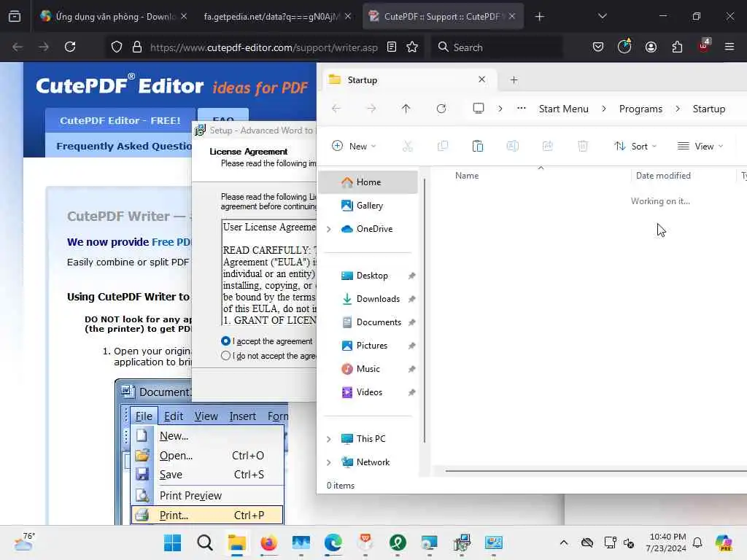Add a new tab in File Explorer
Image resolution: width=747 pixels, height=560 pixels.
coord(514,80)
